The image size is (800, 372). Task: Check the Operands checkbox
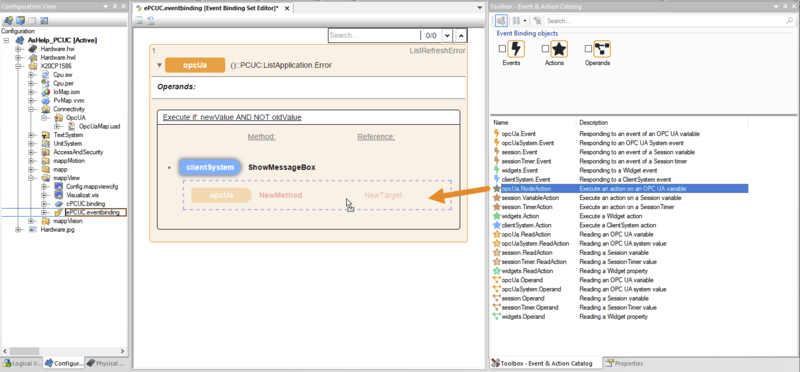tap(588, 49)
